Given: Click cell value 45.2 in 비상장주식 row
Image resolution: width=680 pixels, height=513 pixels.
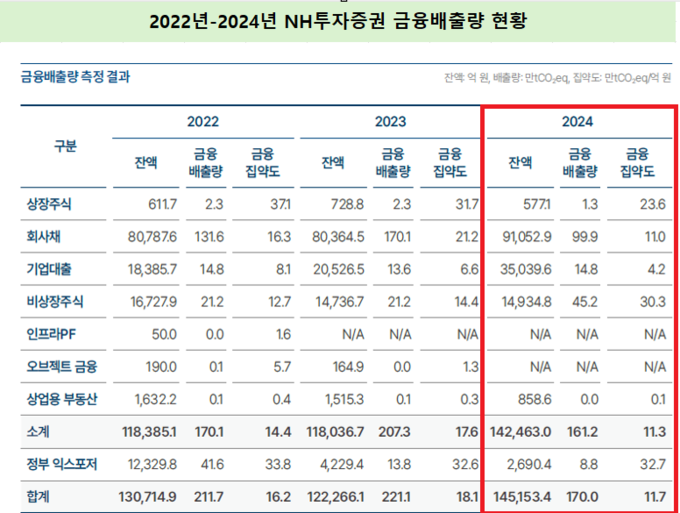Looking at the screenshot, I should coord(585,302).
